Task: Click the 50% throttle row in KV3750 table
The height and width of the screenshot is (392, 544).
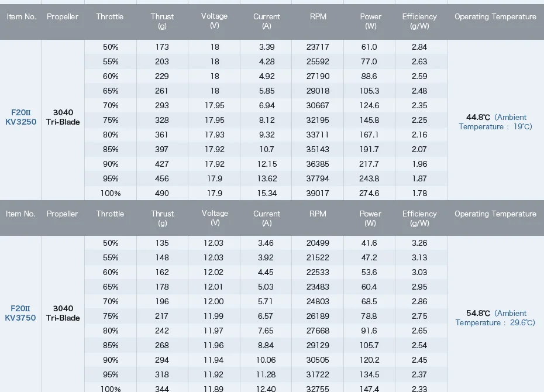Action: click(266, 243)
